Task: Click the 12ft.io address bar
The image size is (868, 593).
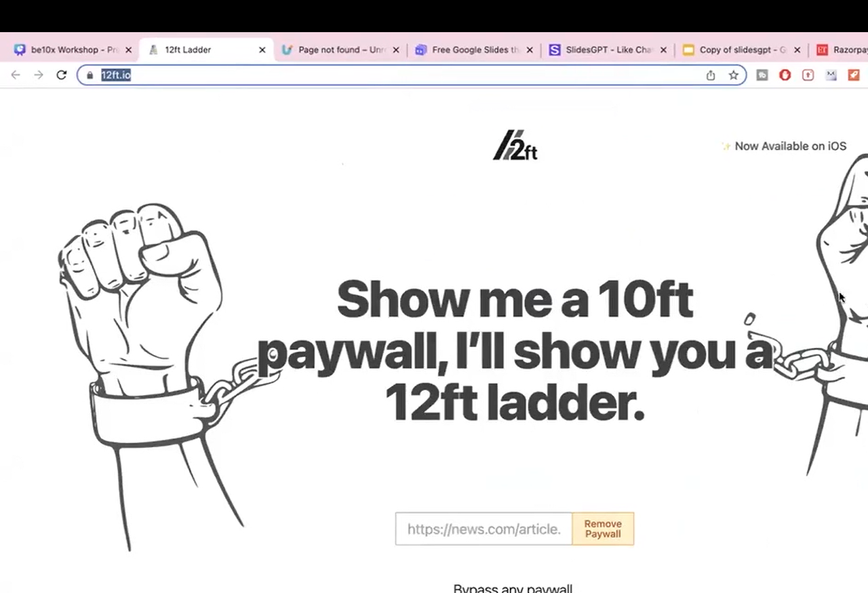Action: (400, 75)
